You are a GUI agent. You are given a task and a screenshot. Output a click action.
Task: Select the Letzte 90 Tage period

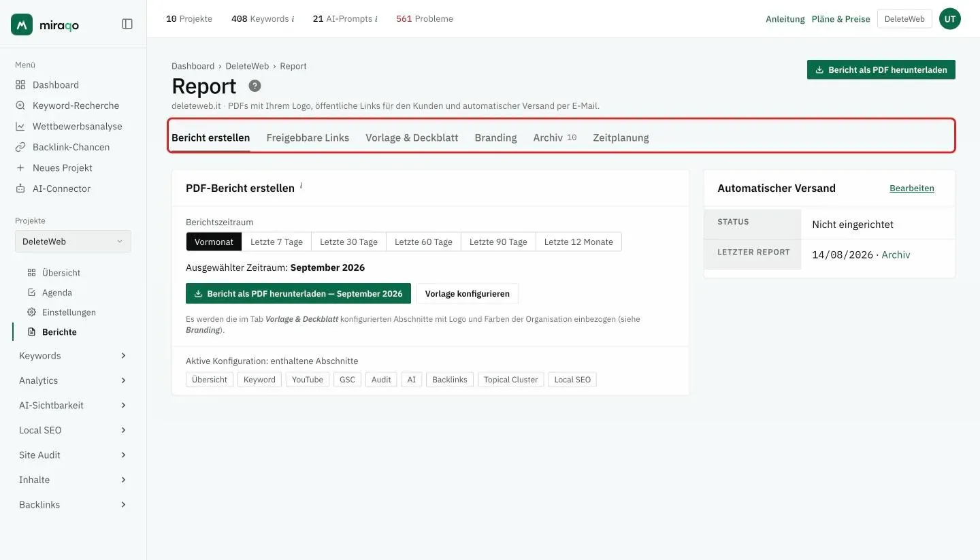tap(498, 242)
